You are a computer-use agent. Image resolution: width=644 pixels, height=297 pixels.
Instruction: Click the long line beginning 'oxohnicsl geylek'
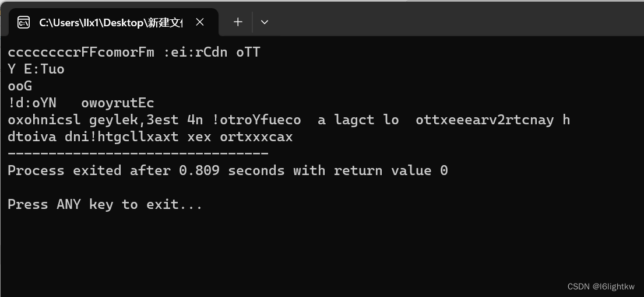tap(288, 120)
